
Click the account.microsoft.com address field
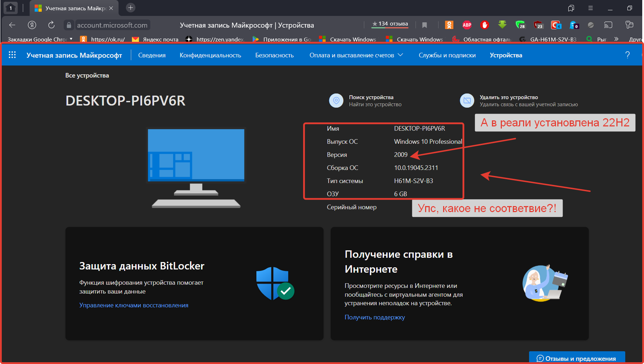coord(112,25)
